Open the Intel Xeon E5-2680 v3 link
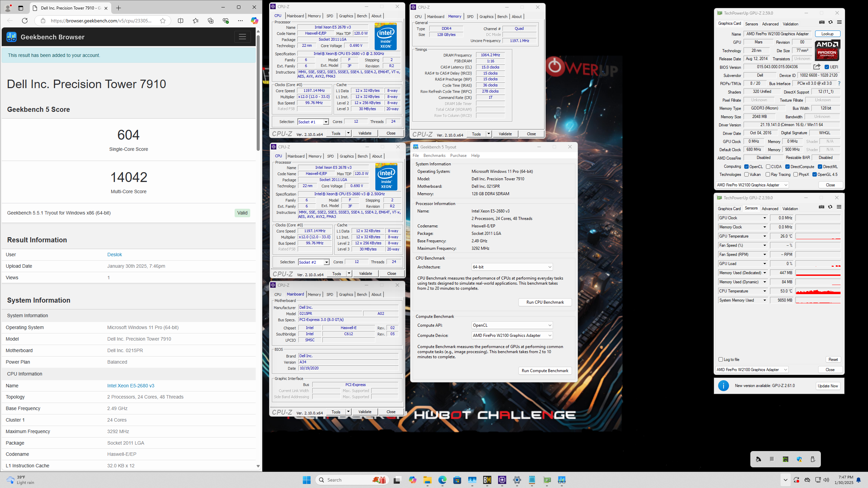The height and width of the screenshot is (488, 868). coord(131,386)
